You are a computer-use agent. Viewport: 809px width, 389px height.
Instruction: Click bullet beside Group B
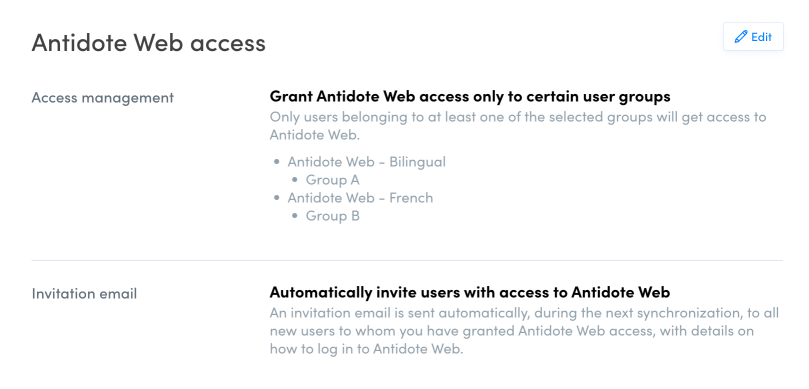pyautogui.click(x=295, y=216)
